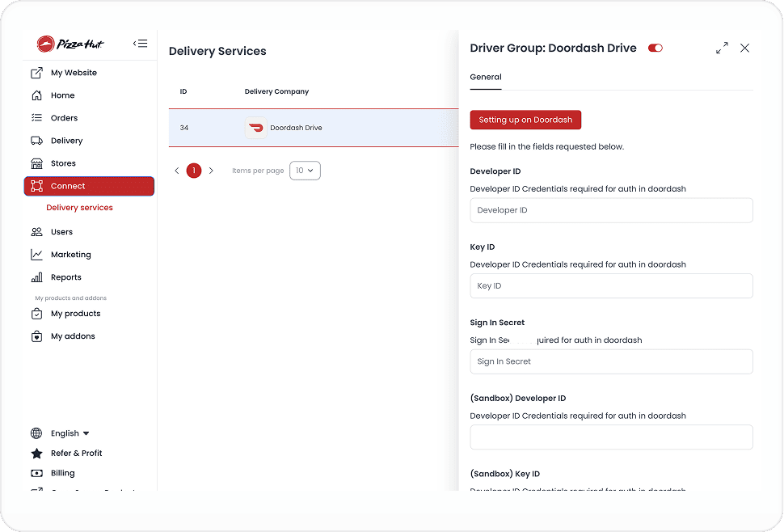Viewport: 784px width, 532px height.
Task: Click the Marketing chart icon
Action: (x=36, y=255)
